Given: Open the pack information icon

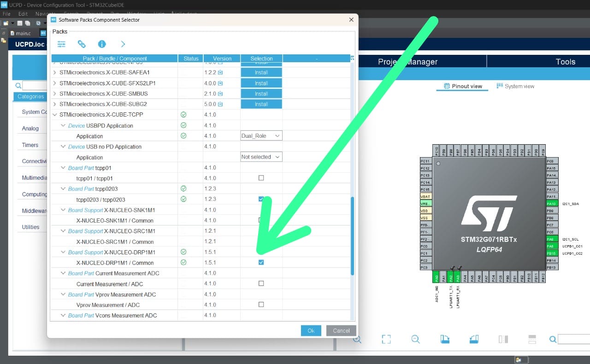Looking at the screenshot, I should [102, 44].
